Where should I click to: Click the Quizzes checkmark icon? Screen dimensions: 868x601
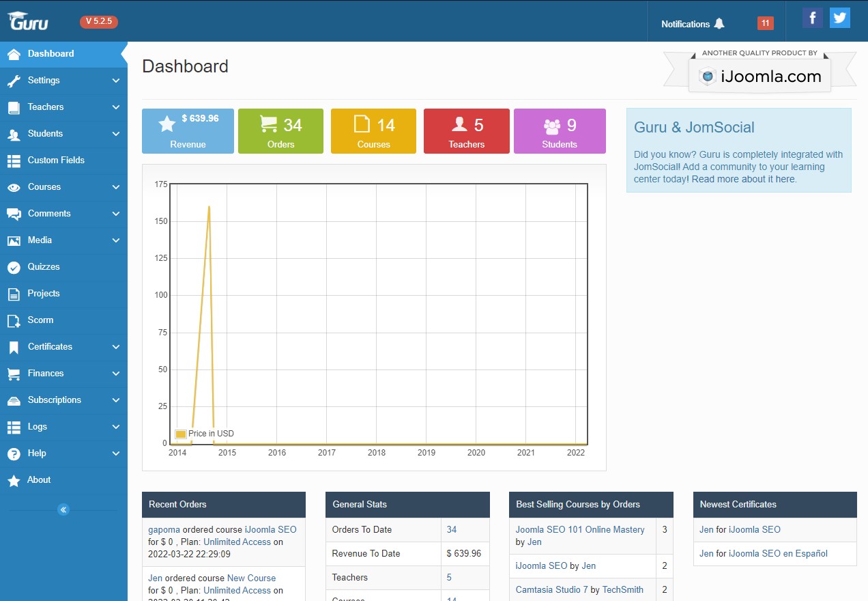(14, 267)
